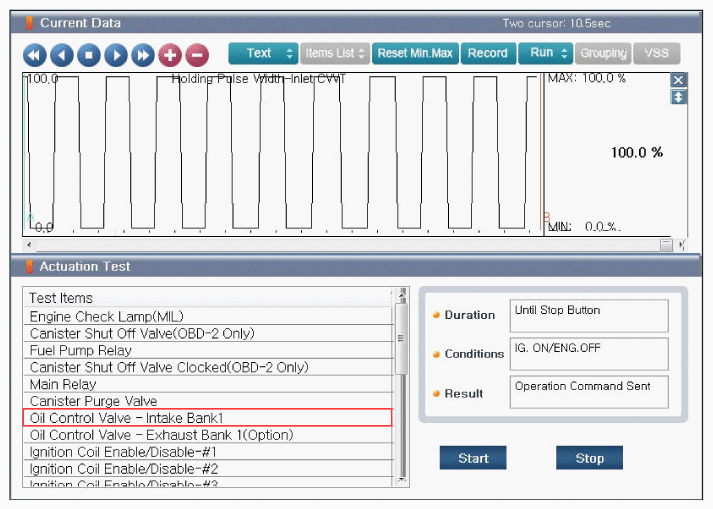Image resolution: width=713 pixels, height=509 pixels.
Task: Click the graph expand/collapse arrows icon
Action: [678, 96]
